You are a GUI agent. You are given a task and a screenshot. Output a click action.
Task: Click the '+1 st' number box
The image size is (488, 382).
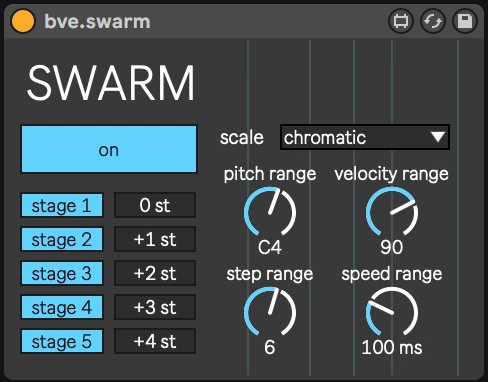(x=155, y=239)
